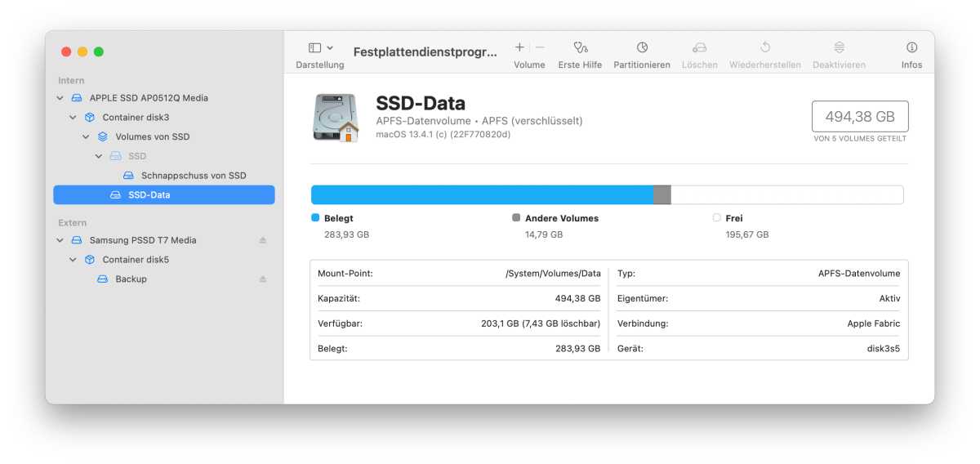Open the Infos panel
980x464 pixels.
click(911, 47)
